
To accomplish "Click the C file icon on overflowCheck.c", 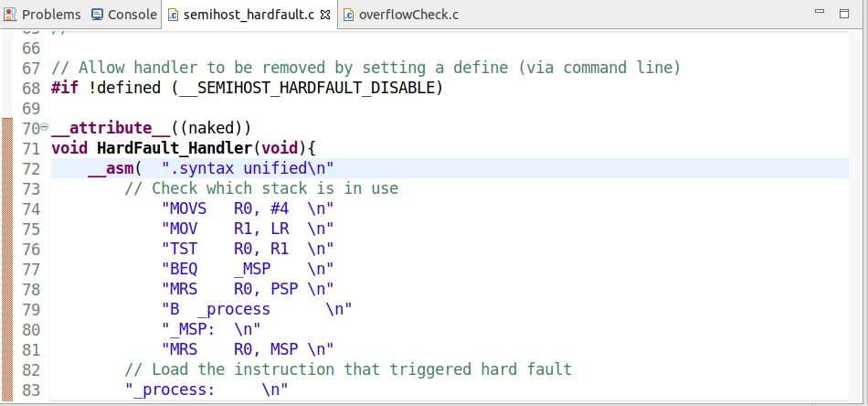I will click(x=348, y=15).
